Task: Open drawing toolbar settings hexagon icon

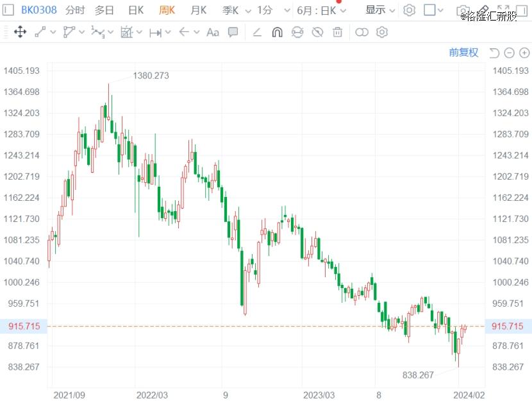Action: 382,32
